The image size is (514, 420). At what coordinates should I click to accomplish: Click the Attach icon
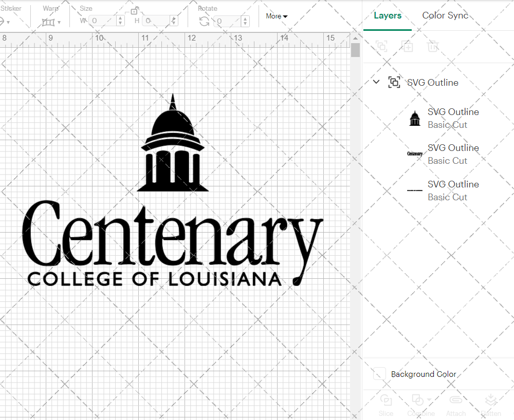(x=456, y=403)
